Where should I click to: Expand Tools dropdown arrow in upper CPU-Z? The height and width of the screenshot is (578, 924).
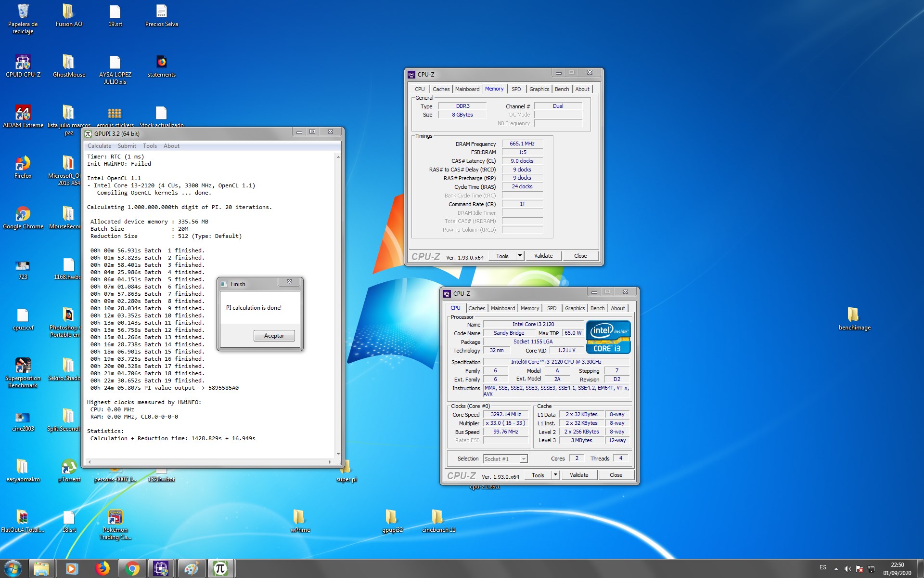(x=520, y=256)
